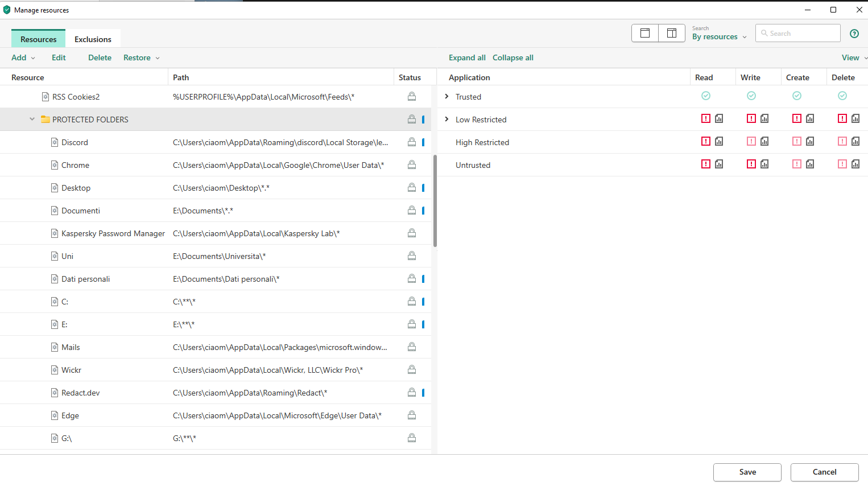868x490 pixels.
Task: Switch to the Exclusions tab
Action: (x=93, y=39)
